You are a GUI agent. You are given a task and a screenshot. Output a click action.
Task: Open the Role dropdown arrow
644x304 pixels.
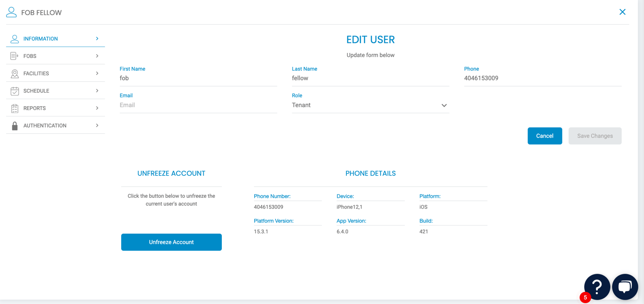pos(444,105)
